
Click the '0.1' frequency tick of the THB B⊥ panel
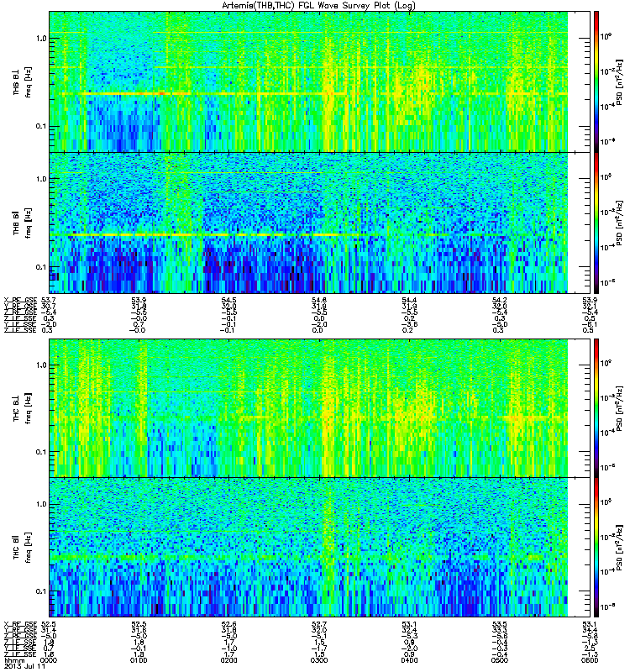pos(41,127)
